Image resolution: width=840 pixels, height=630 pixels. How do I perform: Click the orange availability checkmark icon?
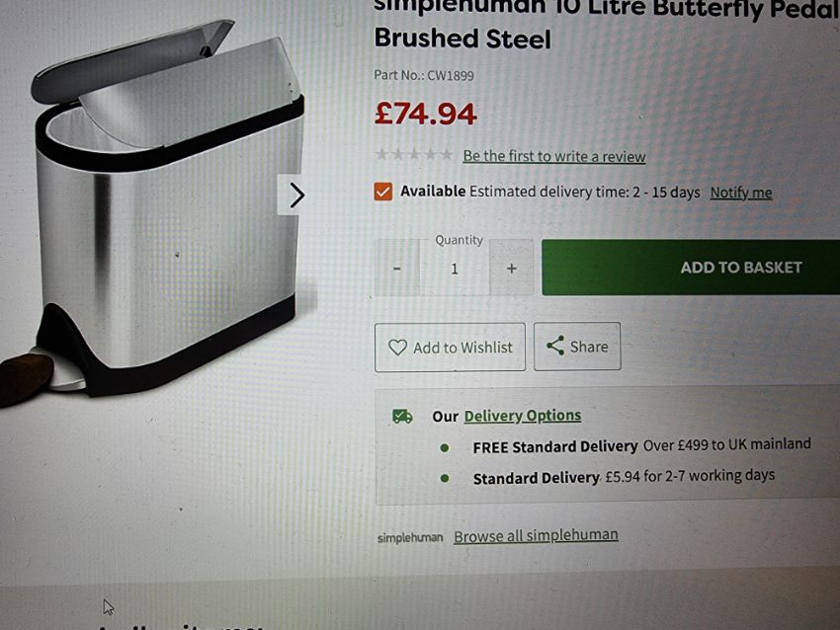383,192
